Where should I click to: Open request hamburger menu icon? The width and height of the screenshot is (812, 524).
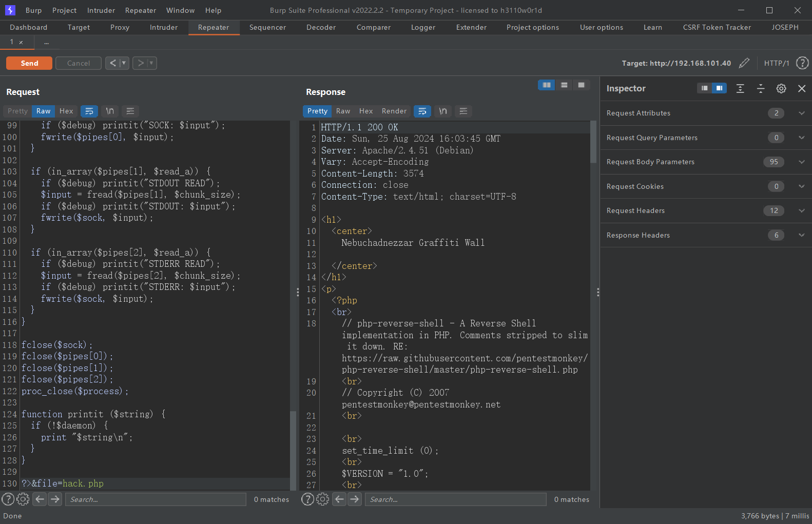click(x=130, y=111)
